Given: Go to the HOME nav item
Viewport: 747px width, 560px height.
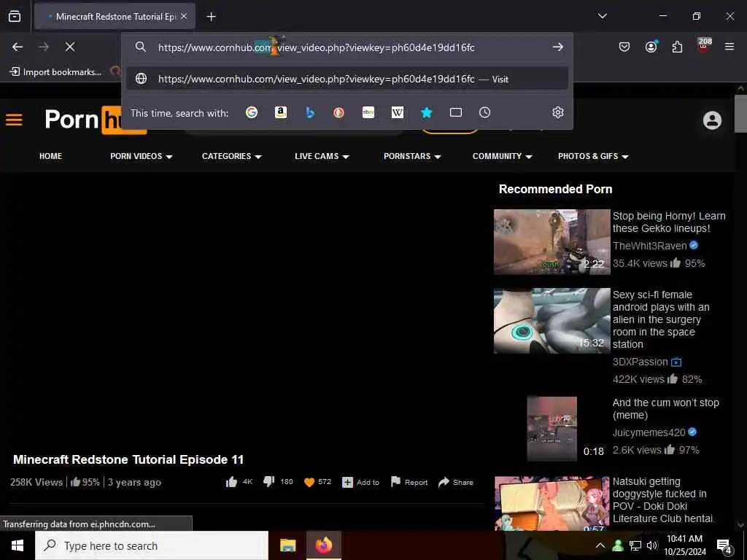Looking at the screenshot, I should [50, 156].
